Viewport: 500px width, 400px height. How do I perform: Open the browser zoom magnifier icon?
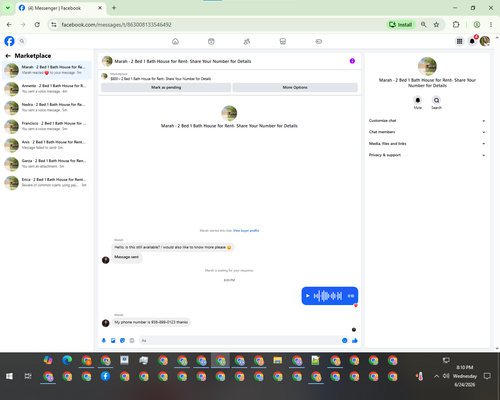tap(423, 25)
